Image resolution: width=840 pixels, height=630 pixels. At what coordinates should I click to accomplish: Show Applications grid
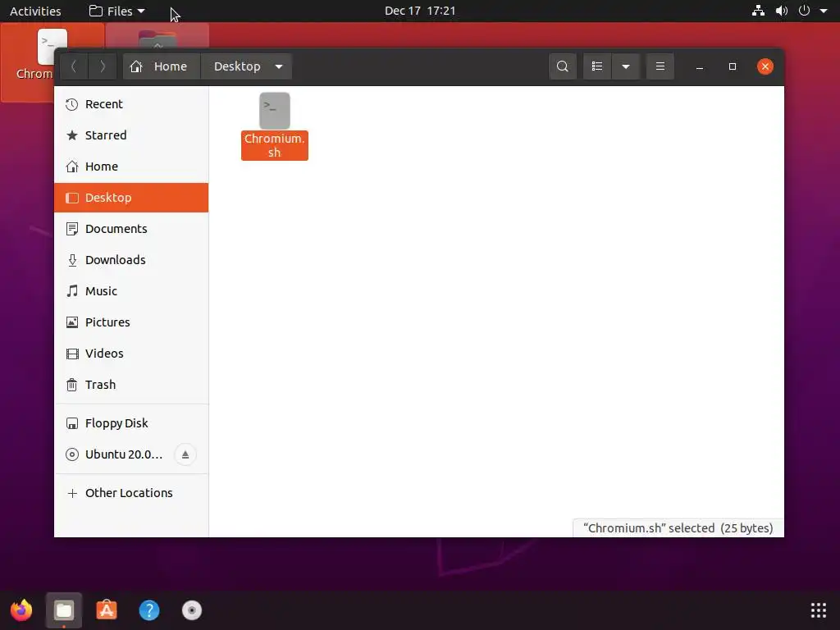tap(819, 610)
